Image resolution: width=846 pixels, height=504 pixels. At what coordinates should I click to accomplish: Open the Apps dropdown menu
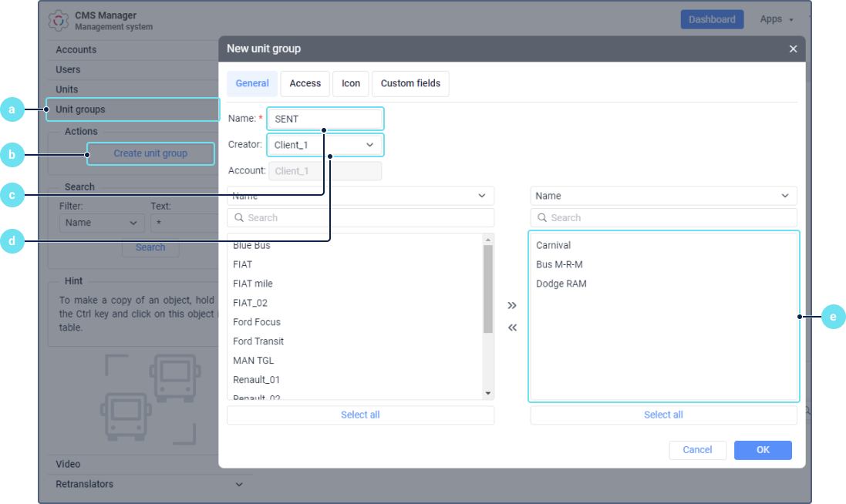776,19
